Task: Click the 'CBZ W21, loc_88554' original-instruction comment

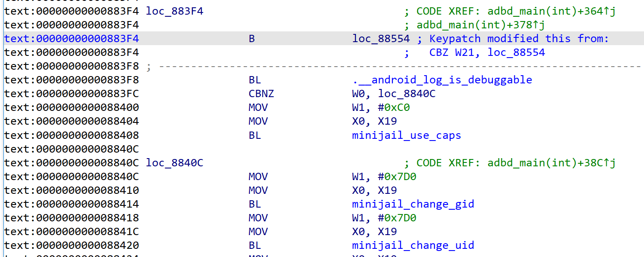Action: point(487,53)
